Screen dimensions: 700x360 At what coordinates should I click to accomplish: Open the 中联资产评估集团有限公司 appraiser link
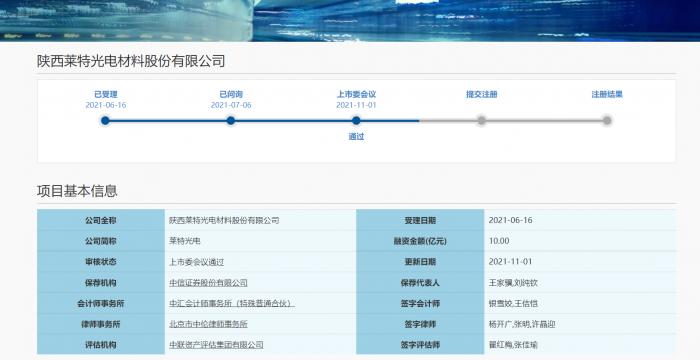(216, 345)
